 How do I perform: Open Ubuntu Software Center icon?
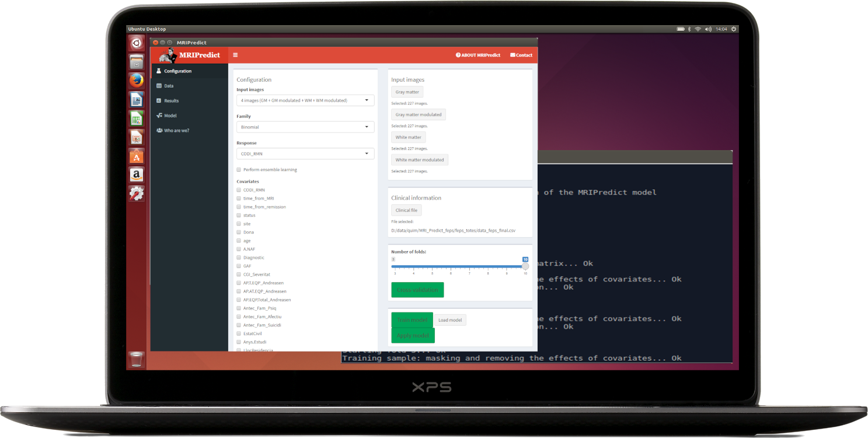pyautogui.click(x=137, y=156)
